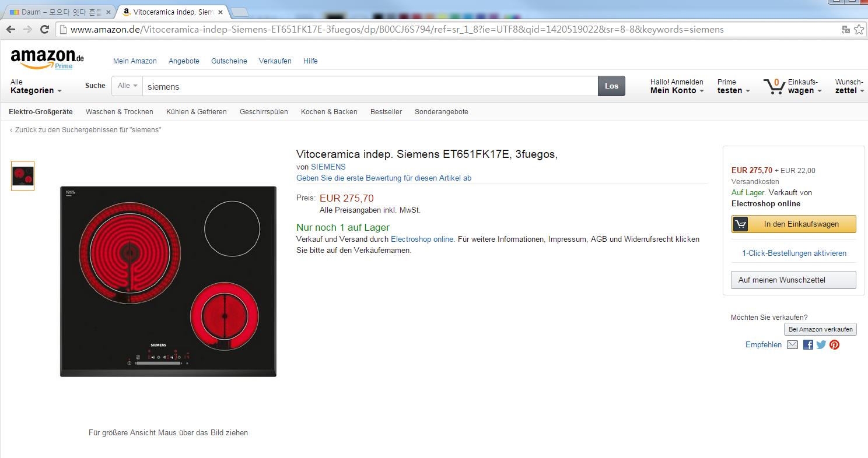Click the large cooktop product image
The width and height of the screenshot is (868, 458).
click(168, 281)
